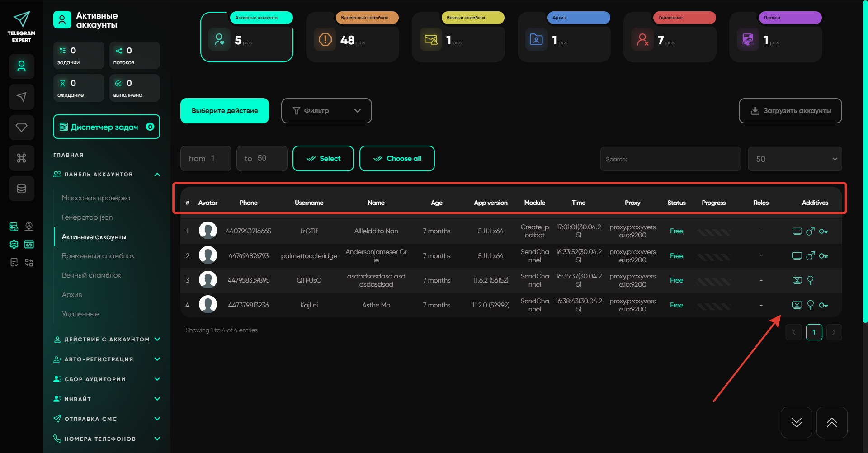The width and height of the screenshot is (868, 453).
Task: Click the Search input field
Action: click(x=670, y=159)
